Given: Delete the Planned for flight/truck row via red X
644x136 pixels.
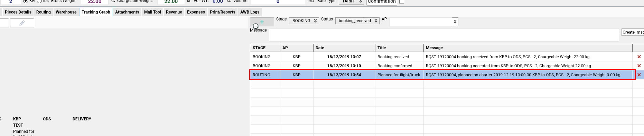Looking at the screenshot, I should tap(639, 75).
